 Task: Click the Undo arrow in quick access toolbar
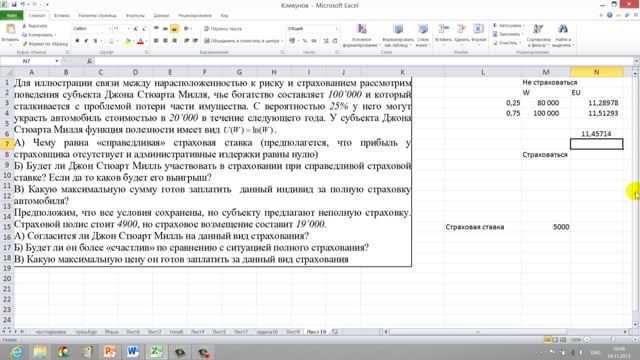[x=23, y=4]
